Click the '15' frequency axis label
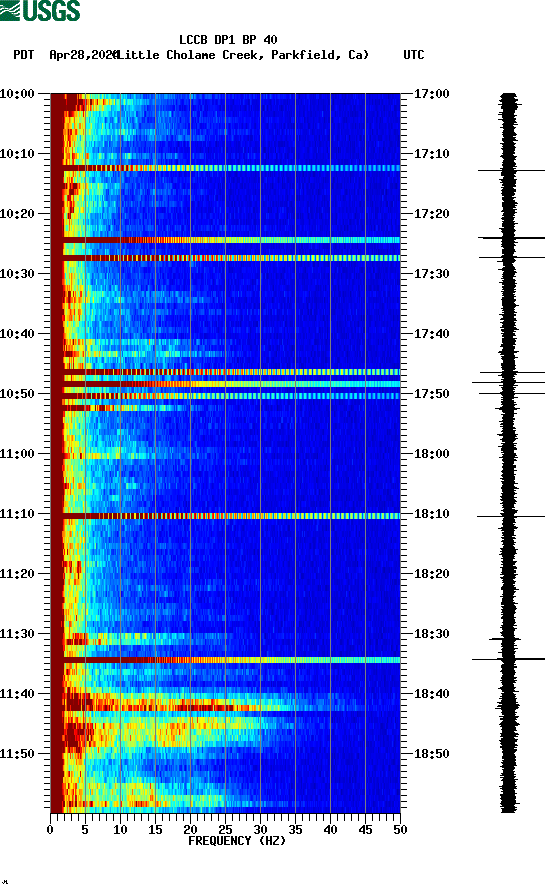 [155, 830]
